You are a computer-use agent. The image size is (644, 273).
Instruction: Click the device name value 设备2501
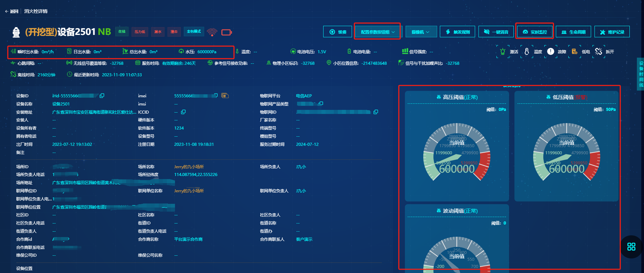point(61,104)
